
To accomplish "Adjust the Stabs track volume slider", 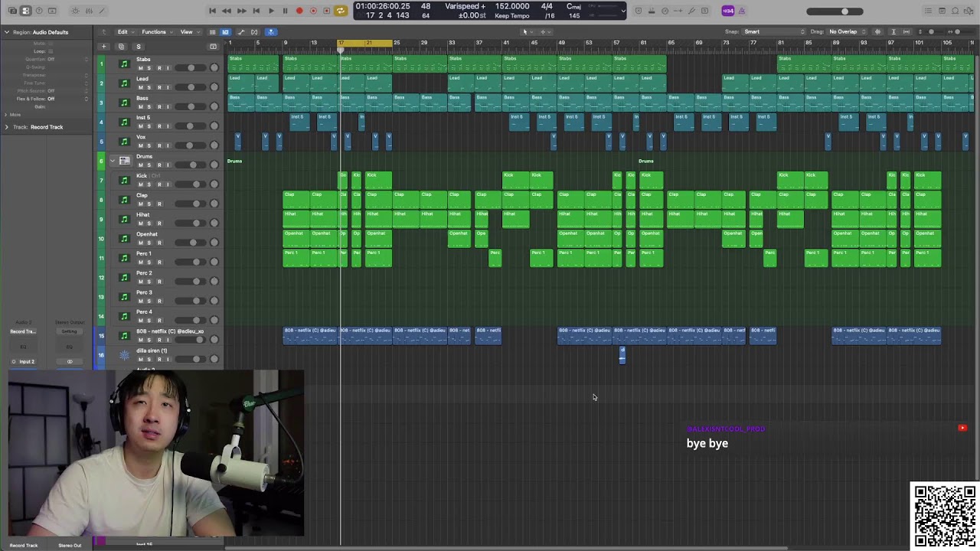I will 191,68.
